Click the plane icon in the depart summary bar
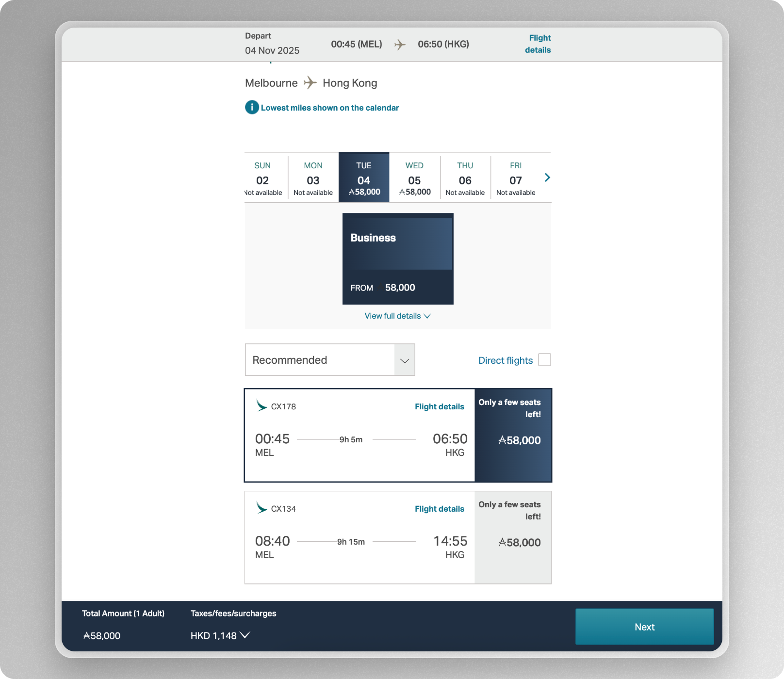The image size is (784, 679). click(400, 45)
